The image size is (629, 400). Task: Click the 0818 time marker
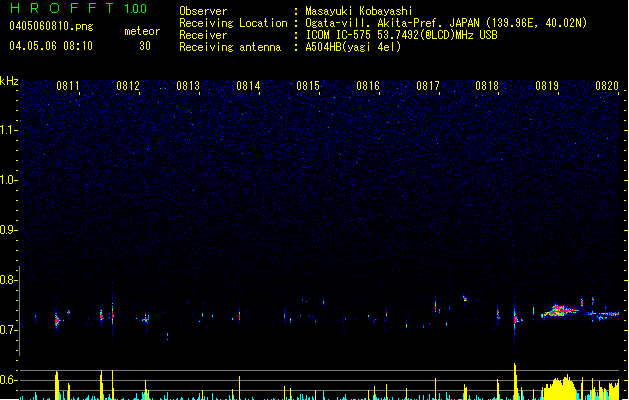[x=487, y=86]
